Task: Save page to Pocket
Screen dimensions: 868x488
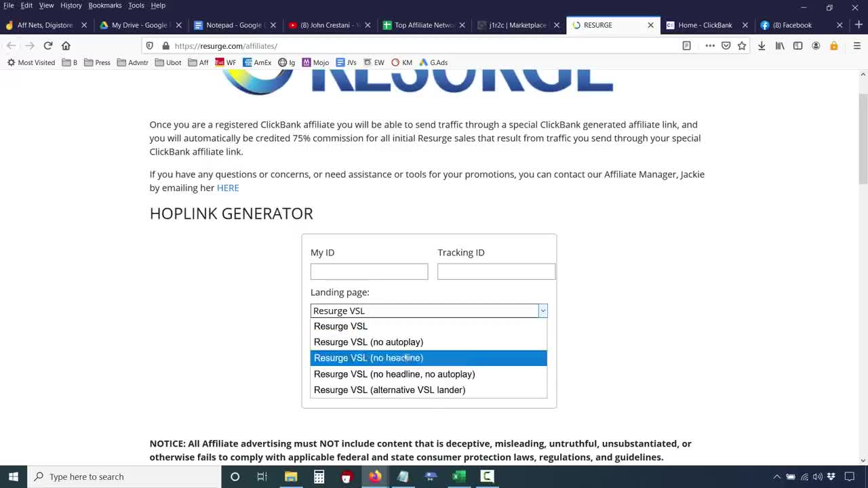Action: (726, 45)
